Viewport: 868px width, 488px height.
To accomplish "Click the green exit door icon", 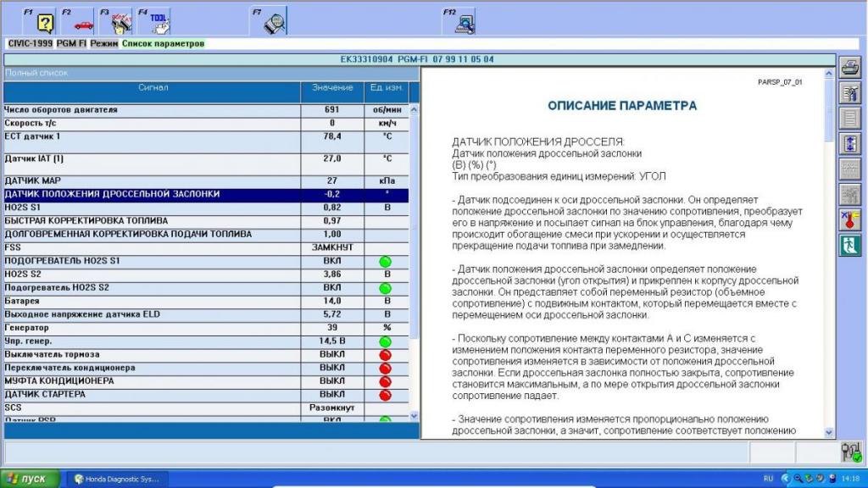I will [850, 245].
